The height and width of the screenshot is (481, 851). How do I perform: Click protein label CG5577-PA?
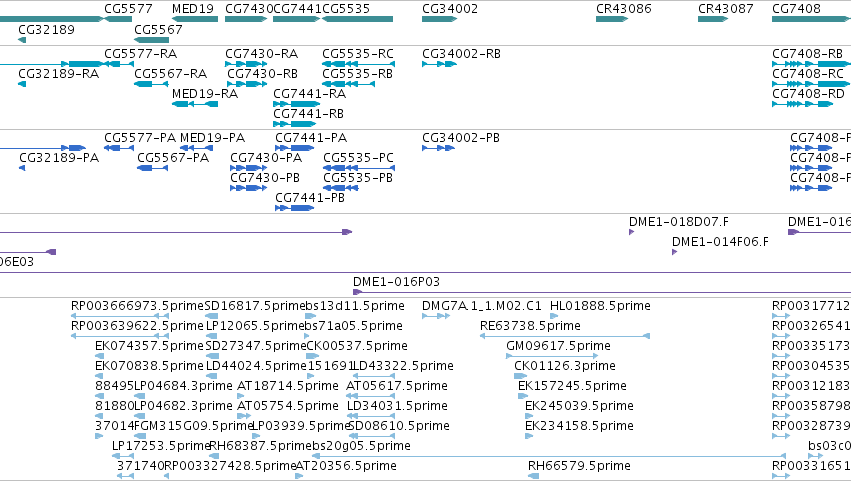140,138
